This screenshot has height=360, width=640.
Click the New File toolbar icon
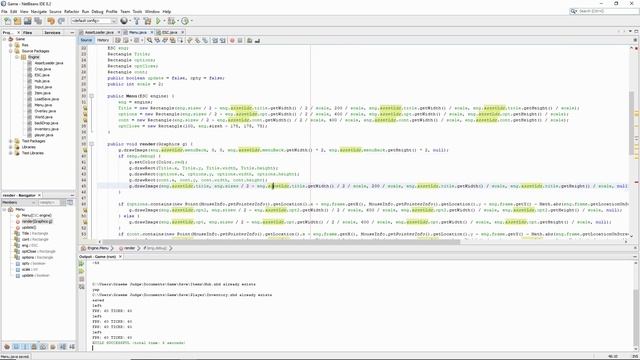(x=7, y=21)
